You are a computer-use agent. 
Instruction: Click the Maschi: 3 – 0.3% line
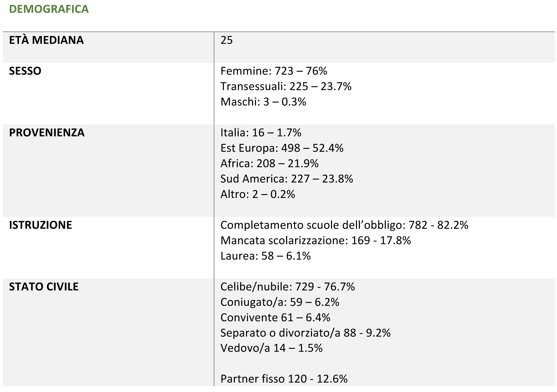(263, 102)
